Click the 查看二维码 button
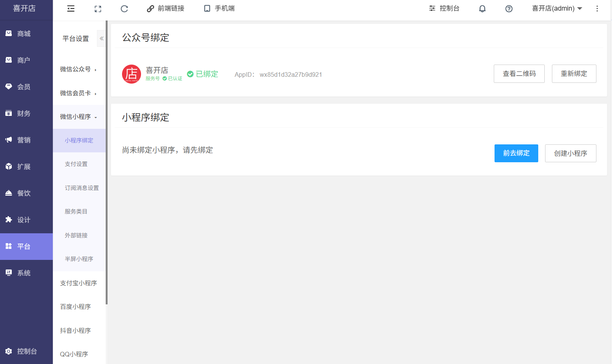This screenshot has height=364, width=612. 519,74
